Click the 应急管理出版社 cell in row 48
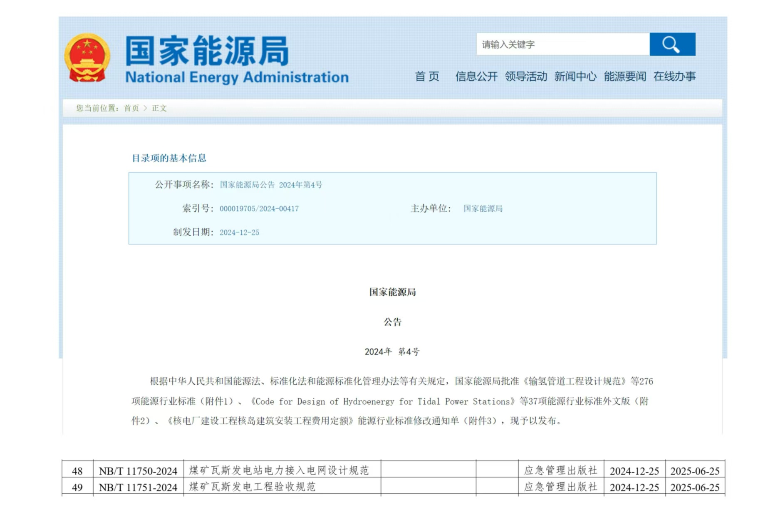The image size is (768, 532). click(x=560, y=470)
